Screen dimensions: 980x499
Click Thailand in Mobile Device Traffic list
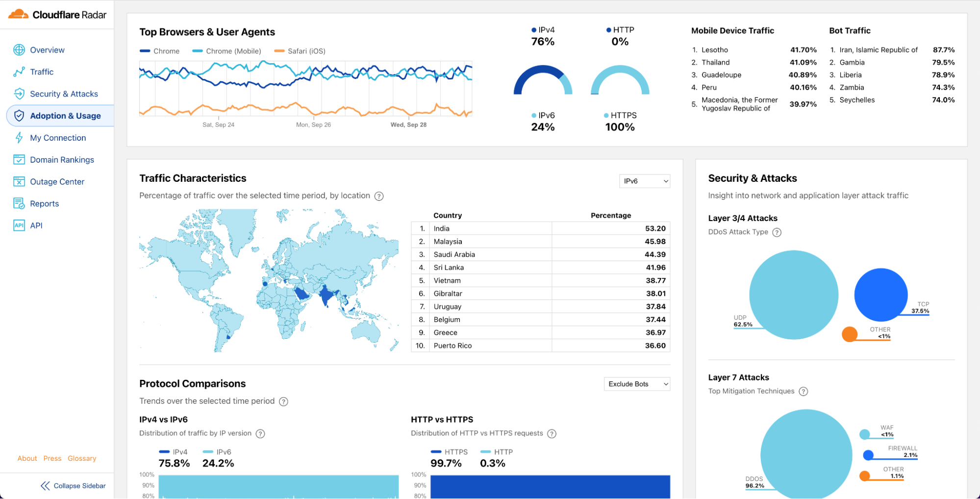(754, 63)
